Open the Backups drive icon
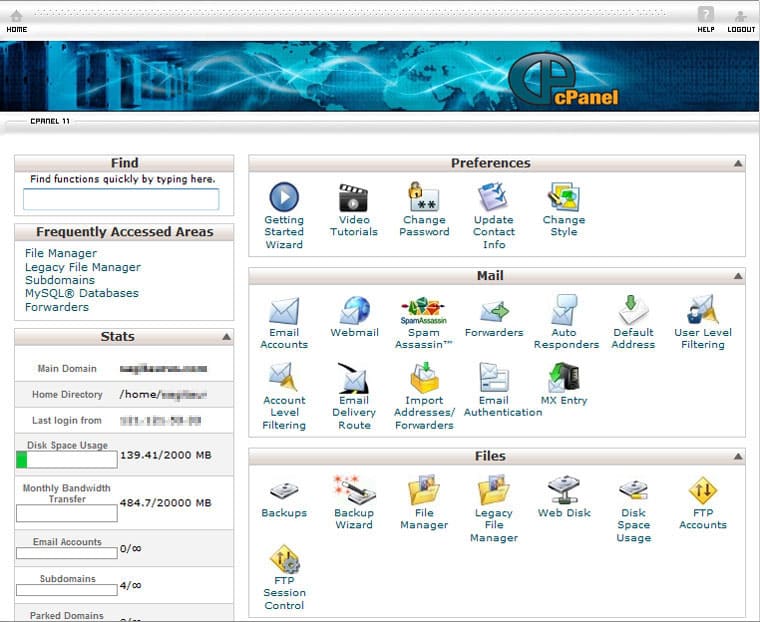 pos(284,491)
